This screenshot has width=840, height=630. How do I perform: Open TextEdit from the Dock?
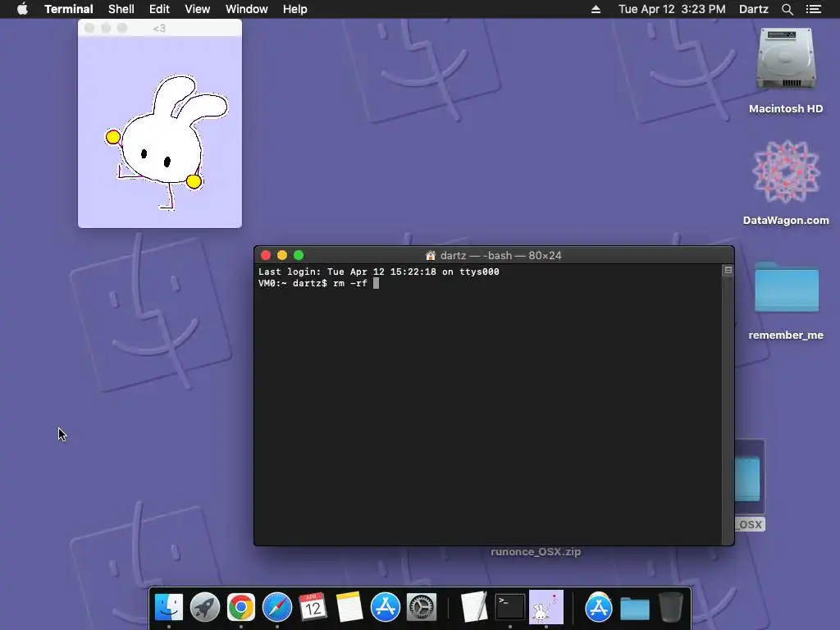[474, 607]
